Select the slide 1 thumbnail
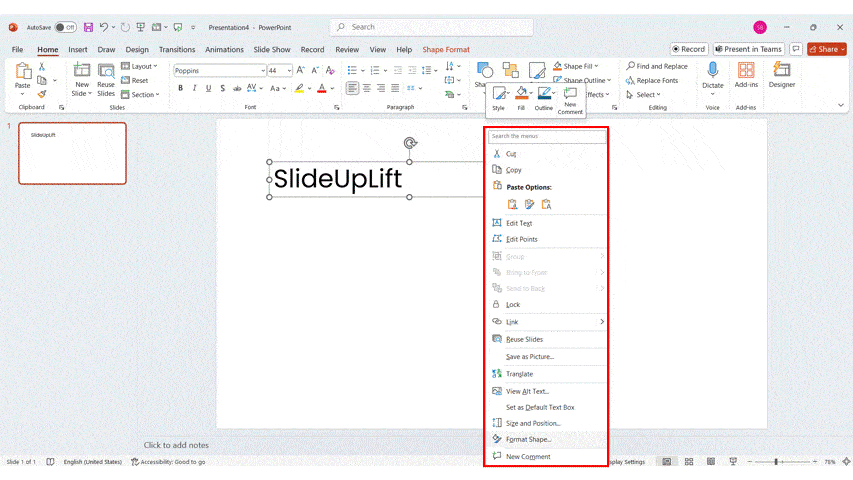853x480 pixels. point(72,153)
